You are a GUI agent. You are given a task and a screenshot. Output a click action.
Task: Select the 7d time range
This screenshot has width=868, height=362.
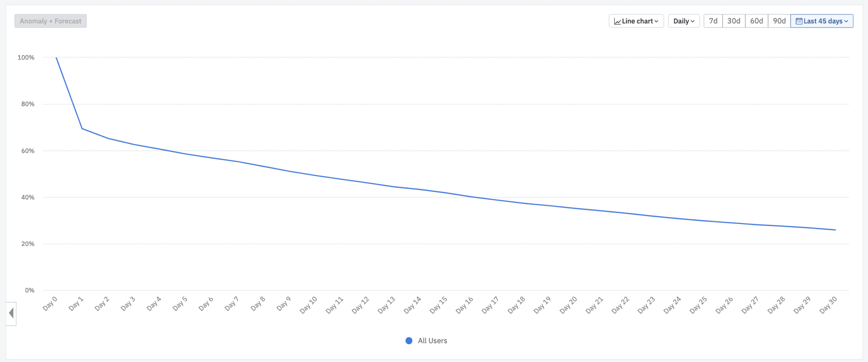click(713, 21)
